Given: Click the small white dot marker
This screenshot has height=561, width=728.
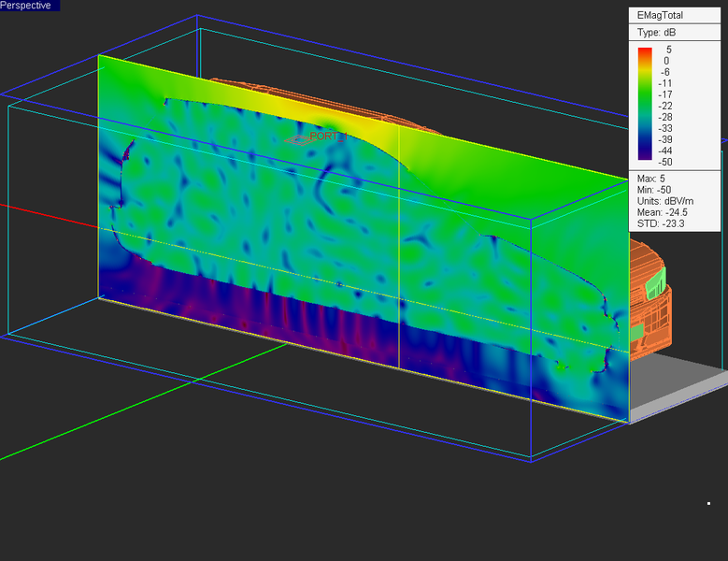Looking at the screenshot, I should tap(708, 504).
